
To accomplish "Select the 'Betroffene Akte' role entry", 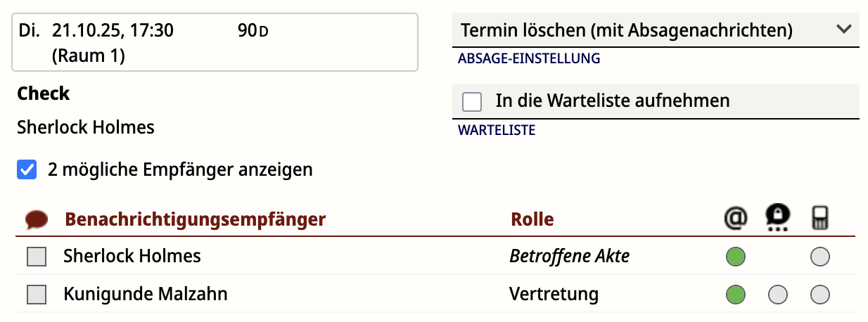I will [569, 257].
